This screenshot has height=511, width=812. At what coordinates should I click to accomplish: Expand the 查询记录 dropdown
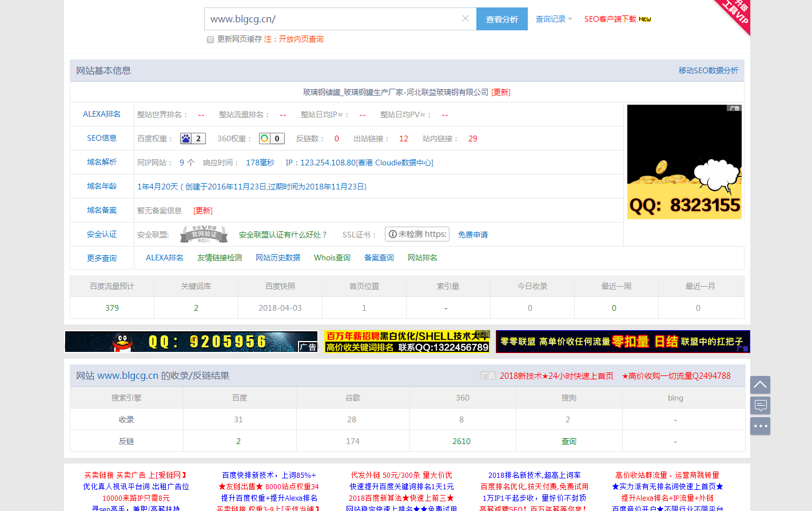point(553,19)
